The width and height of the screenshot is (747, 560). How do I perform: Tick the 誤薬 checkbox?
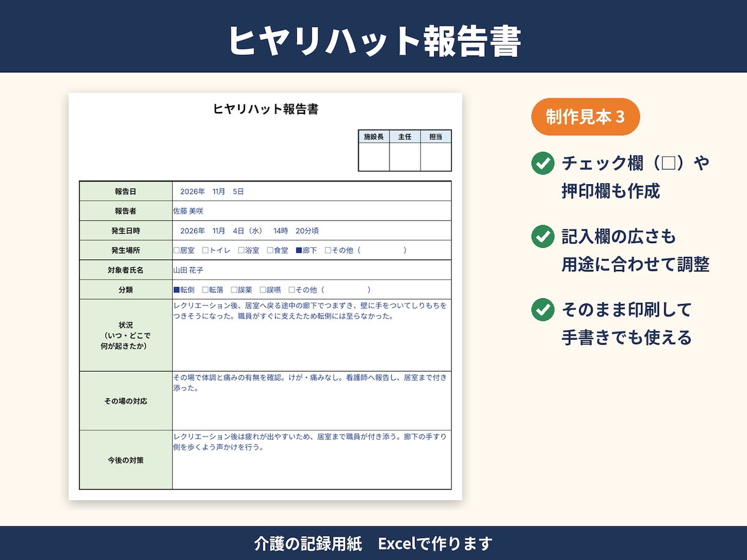[x=234, y=289]
